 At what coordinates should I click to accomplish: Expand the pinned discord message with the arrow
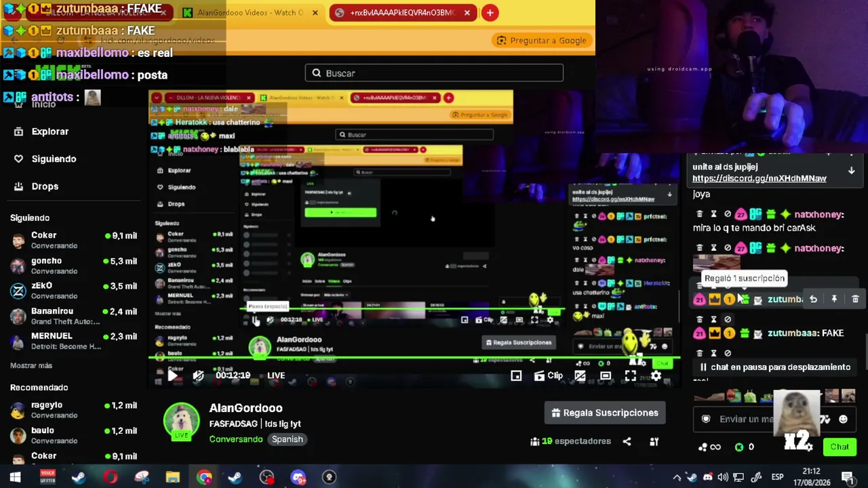point(852,171)
